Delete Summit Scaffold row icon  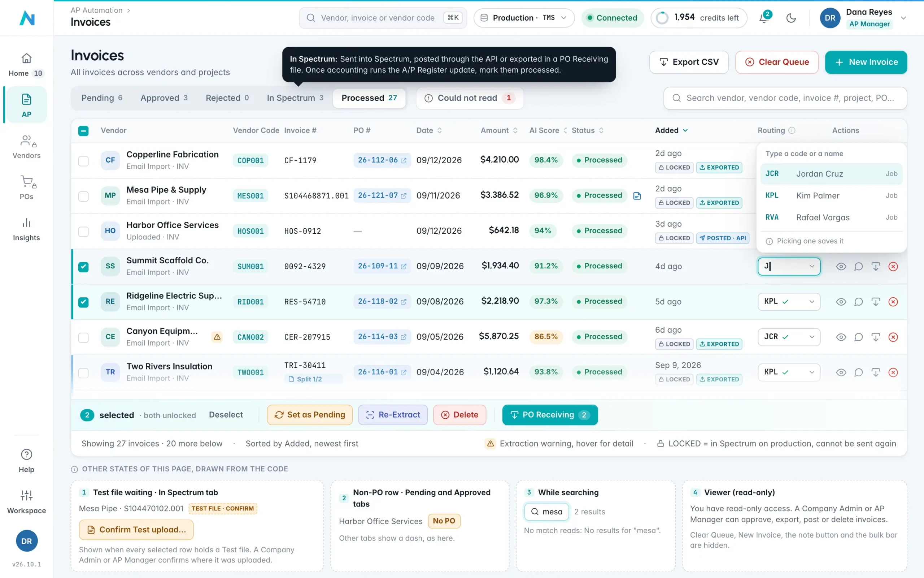click(893, 267)
